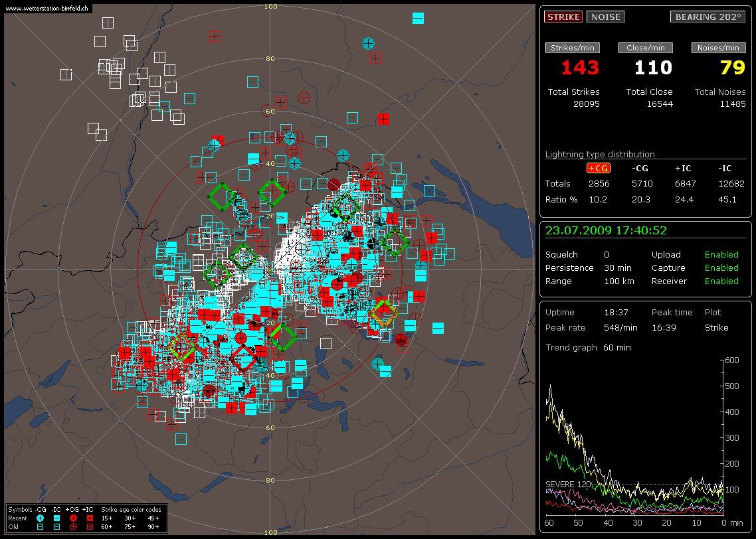
Task: Click the 60 min trend graph plot
Action: [x=634, y=437]
